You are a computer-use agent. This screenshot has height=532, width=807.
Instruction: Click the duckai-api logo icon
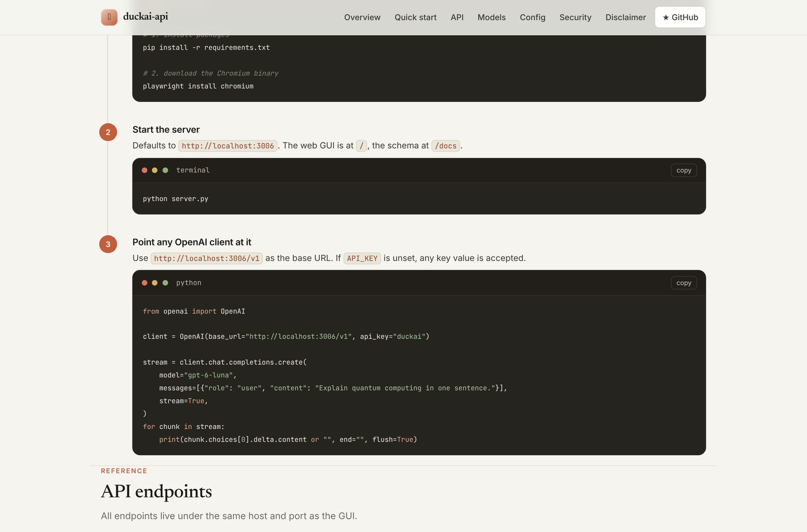point(109,17)
